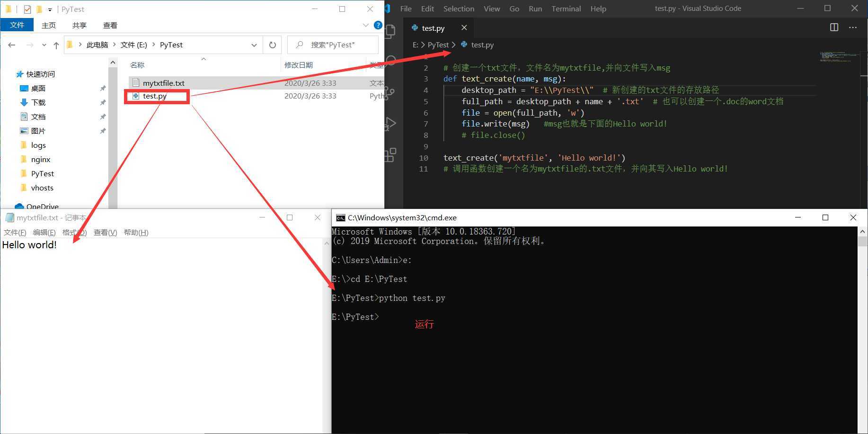The width and height of the screenshot is (868, 434).
Task: Click split editor icon in VS Code
Action: 834,27
